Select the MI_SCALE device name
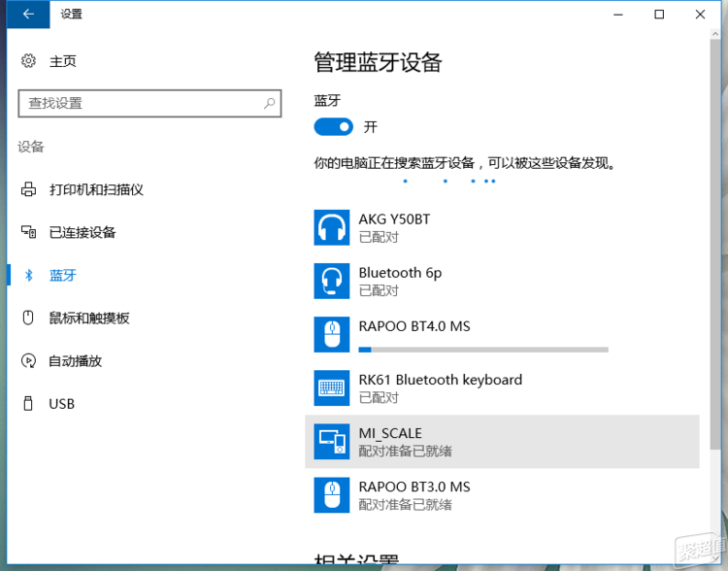Image resolution: width=728 pixels, height=571 pixels. click(390, 433)
